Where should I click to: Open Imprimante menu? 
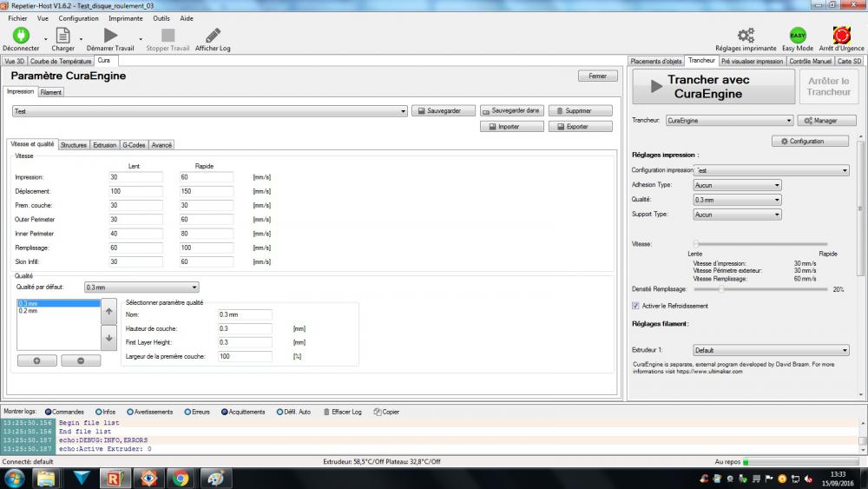(x=126, y=18)
